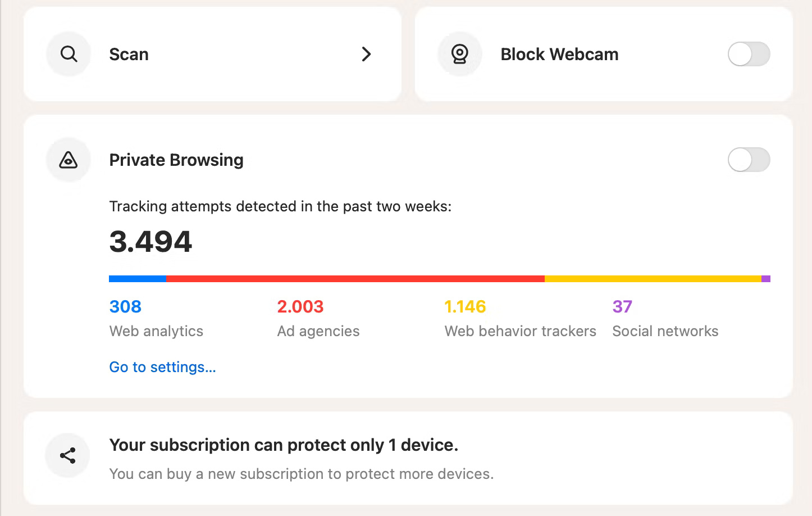
Task: Click the Scan magnifier icon
Action: (x=68, y=54)
